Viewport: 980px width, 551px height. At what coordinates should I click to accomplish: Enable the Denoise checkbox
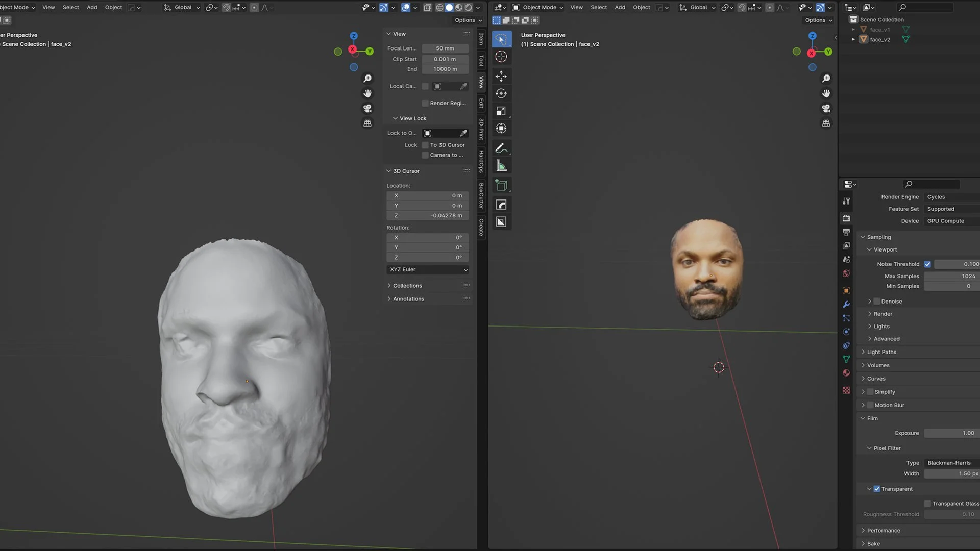tap(877, 302)
